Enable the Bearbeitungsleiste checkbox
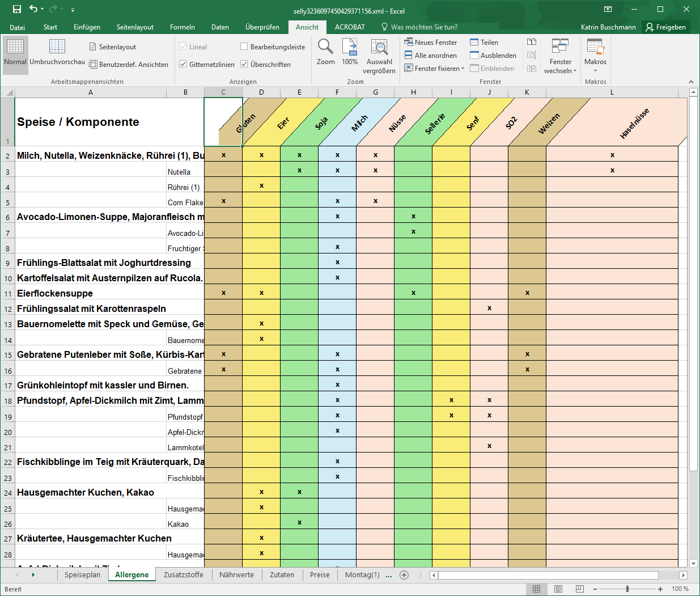Image resolution: width=700 pixels, height=596 pixels. [x=244, y=47]
